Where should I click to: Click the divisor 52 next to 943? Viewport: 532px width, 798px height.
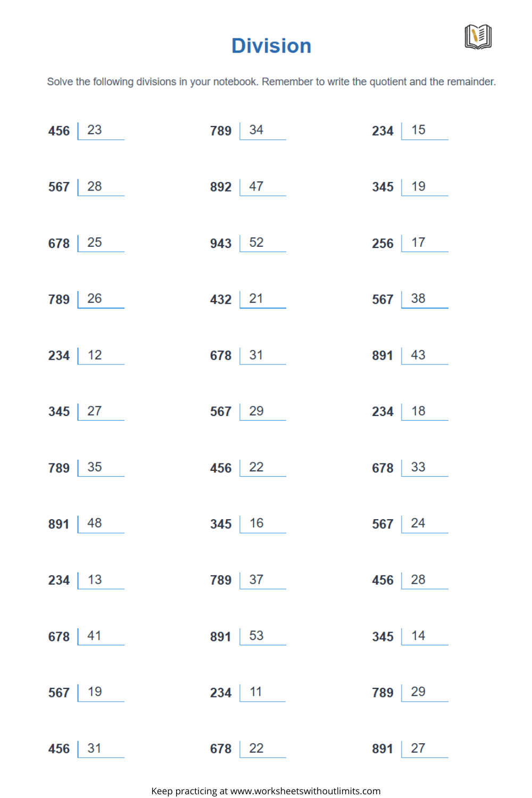[x=256, y=242]
